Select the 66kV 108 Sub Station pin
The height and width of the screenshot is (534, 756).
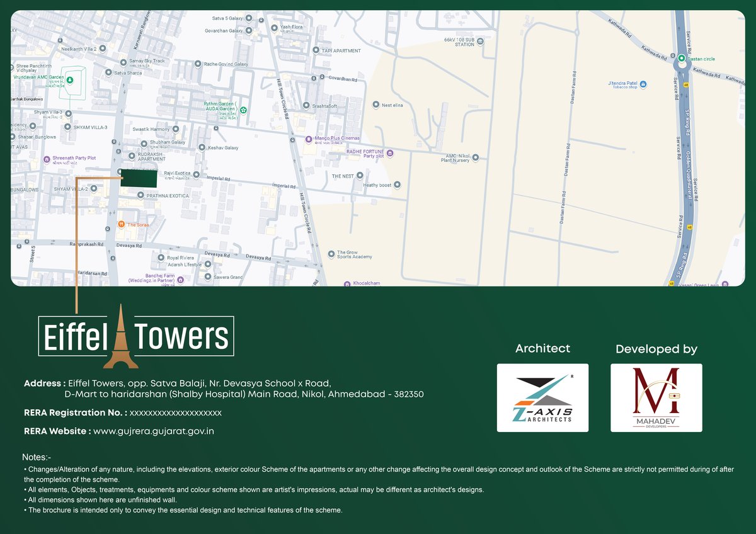coord(480,42)
